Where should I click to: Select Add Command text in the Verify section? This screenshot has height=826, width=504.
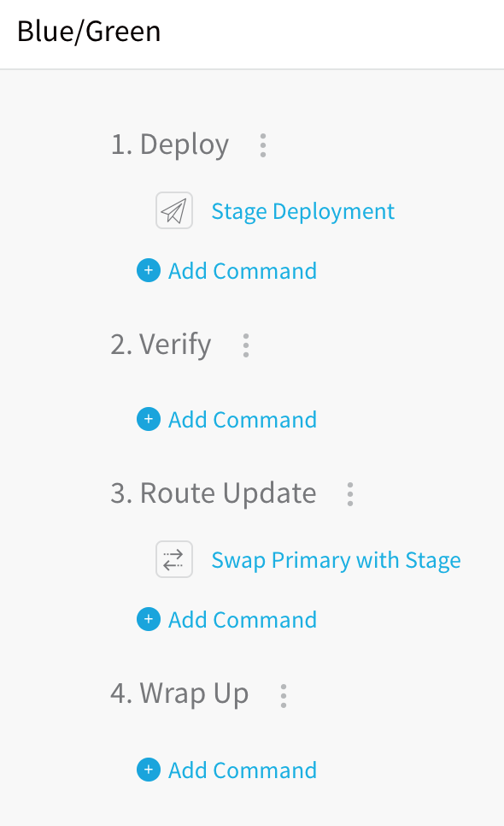pyautogui.click(x=243, y=420)
